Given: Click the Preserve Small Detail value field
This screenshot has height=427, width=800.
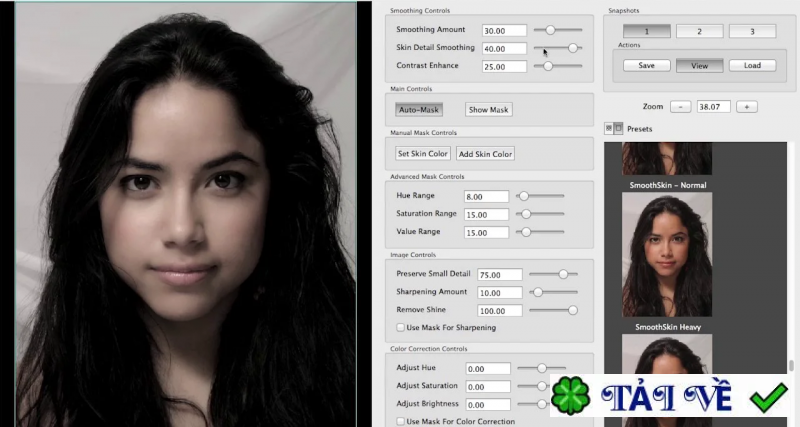Looking at the screenshot, I should click(500, 274).
